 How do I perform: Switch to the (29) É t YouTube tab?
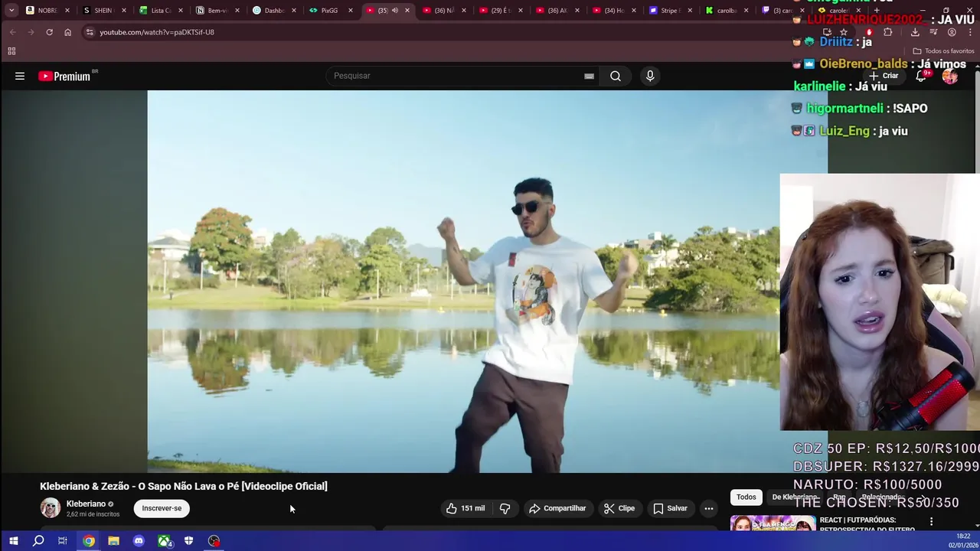(x=500, y=11)
